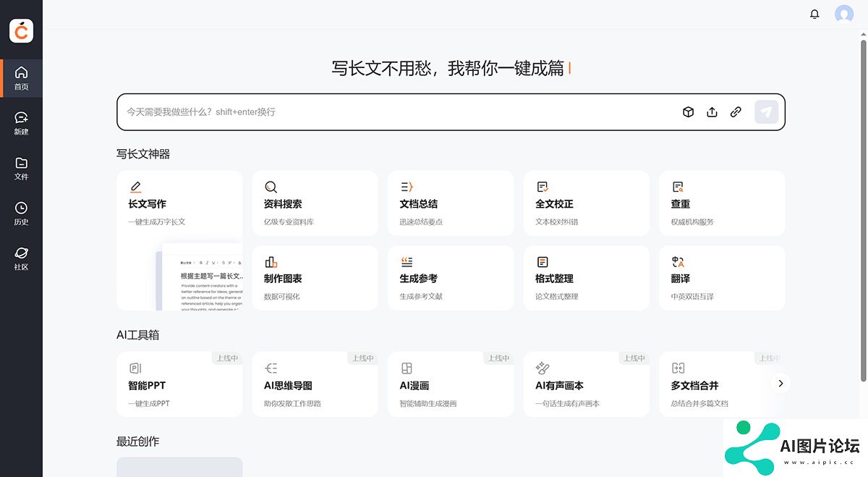Open the notification bell
868x477 pixels.
[815, 14]
